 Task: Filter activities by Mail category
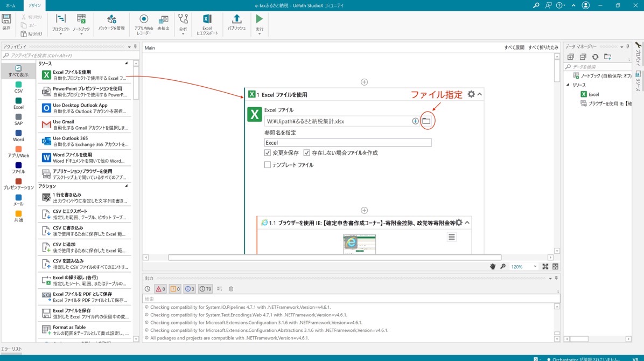(18, 200)
